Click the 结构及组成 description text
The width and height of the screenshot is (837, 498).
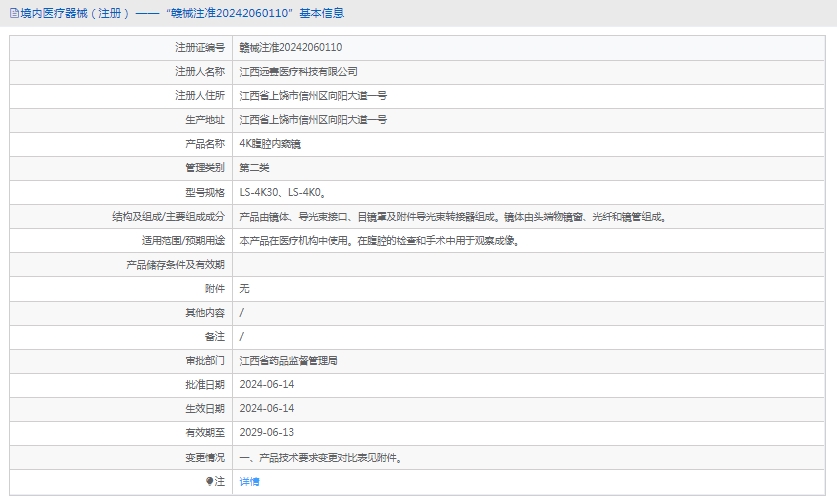[x=452, y=216]
